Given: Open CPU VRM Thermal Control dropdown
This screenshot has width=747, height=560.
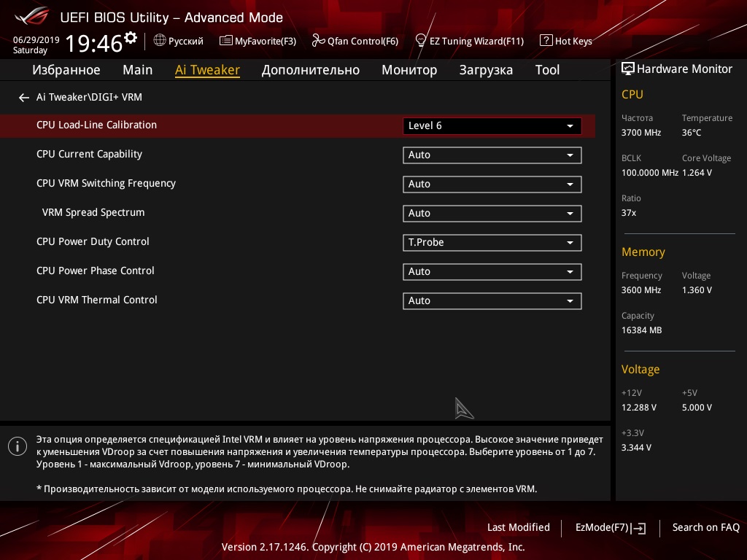Looking at the screenshot, I should (x=492, y=301).
